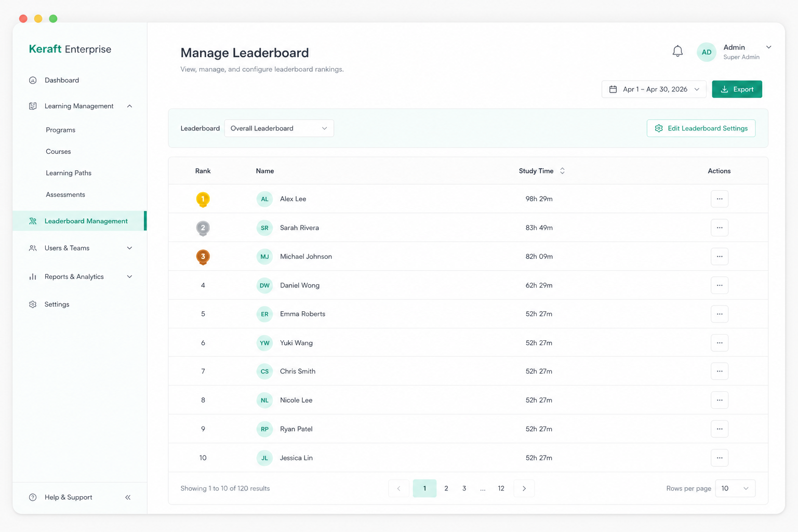
Task: Click the Keraft Enterprise logo
Action: click(x=70, y=49)
